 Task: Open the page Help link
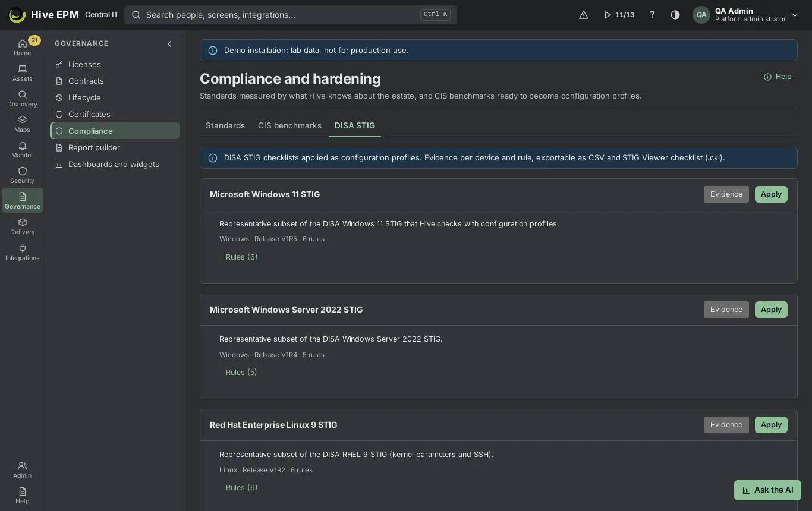[x=778, y=77]
